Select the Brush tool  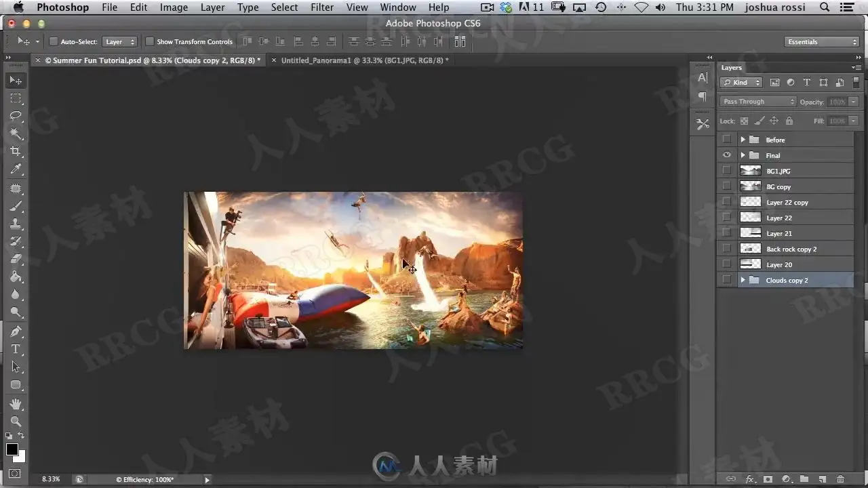[16, 206]
